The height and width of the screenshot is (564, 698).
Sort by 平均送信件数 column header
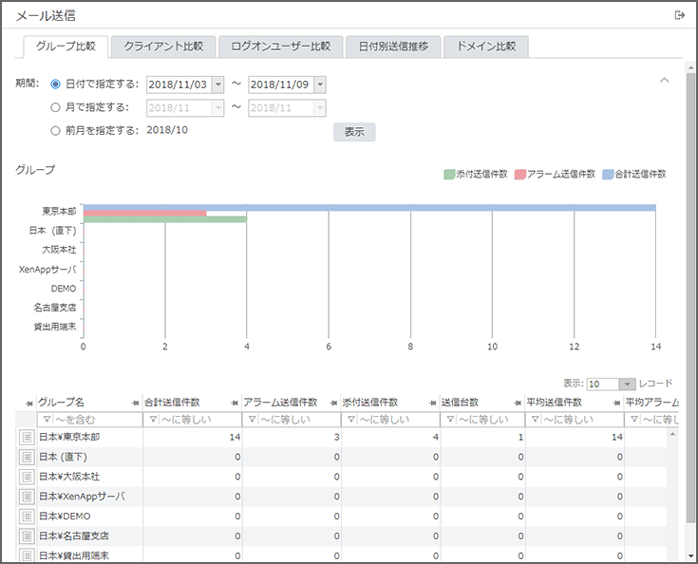(554, 402)
